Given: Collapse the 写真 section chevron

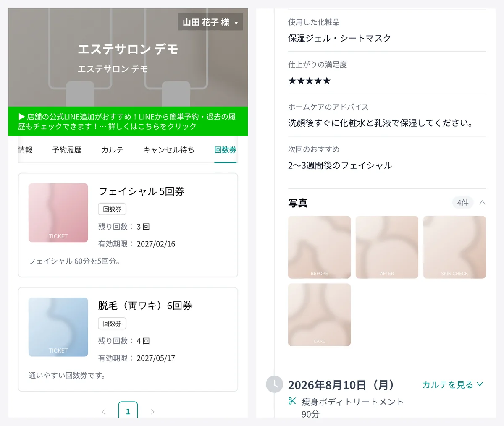Looking at the screenshot, I should tap(482, 203).
